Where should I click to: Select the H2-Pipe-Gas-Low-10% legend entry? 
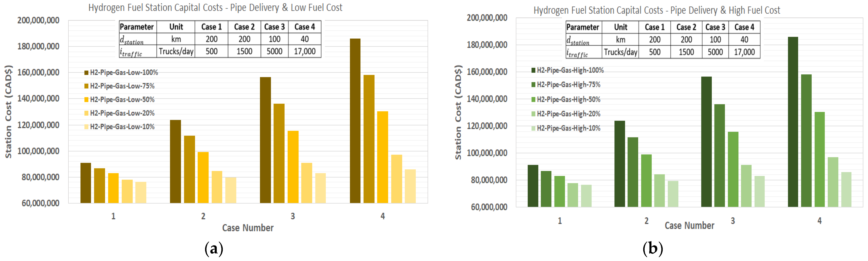[122, 127]
